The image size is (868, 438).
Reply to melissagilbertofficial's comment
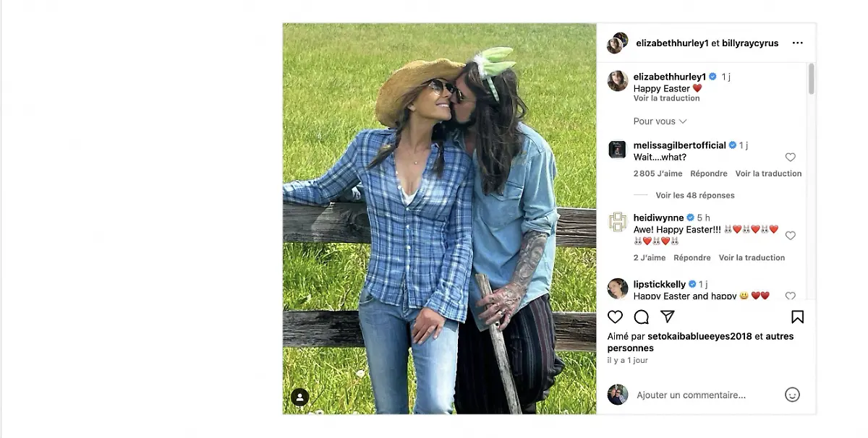tap(708, 173)
